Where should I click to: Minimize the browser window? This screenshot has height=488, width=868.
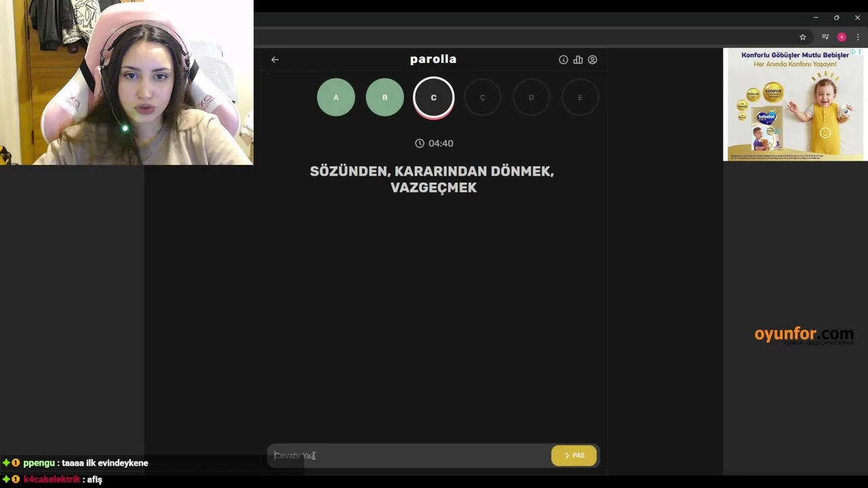click(x=816, y=18)
